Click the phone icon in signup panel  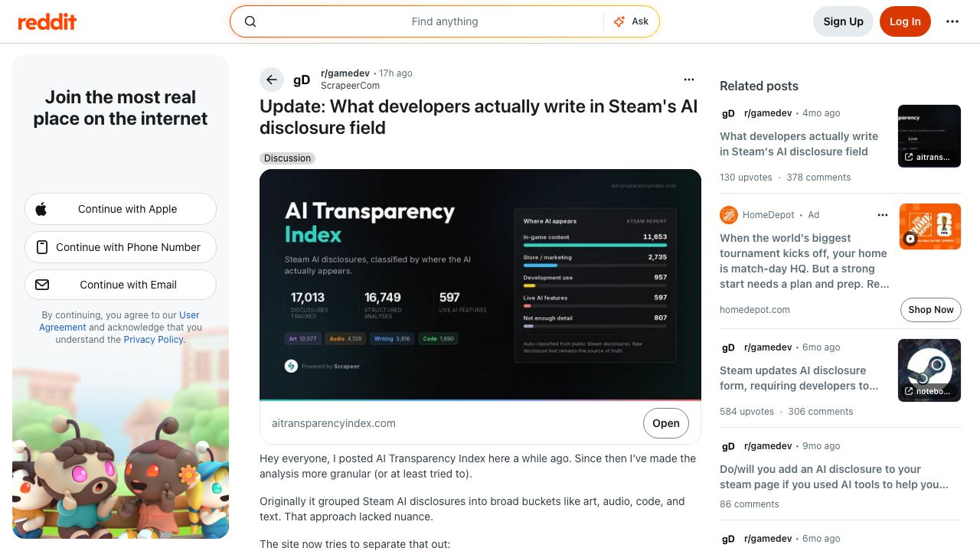click(42, 247)
